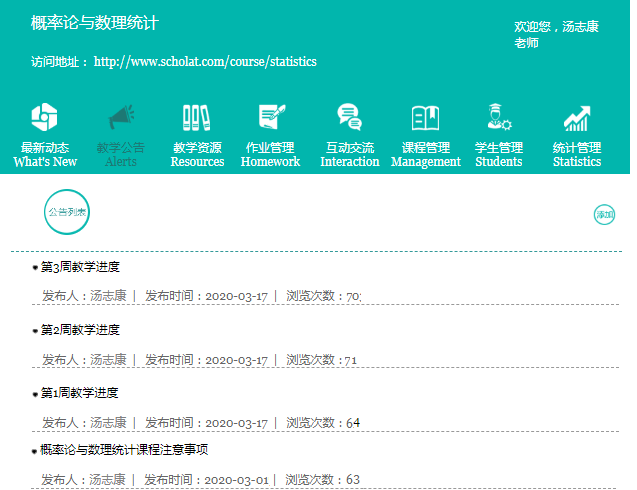Screen dimensions: 637x490
Task: Open the Alerts megaphone icon
Action: [x=121, y=117]
